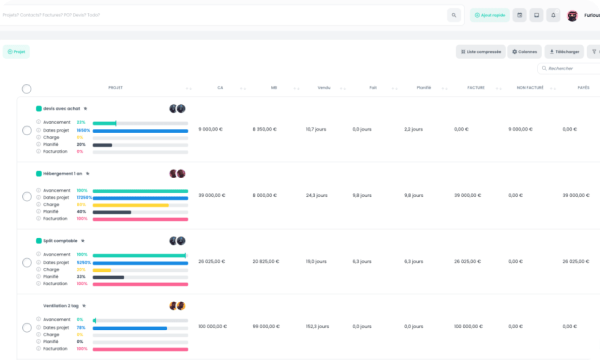Open the calendar icon in top bar

[520, 15]
